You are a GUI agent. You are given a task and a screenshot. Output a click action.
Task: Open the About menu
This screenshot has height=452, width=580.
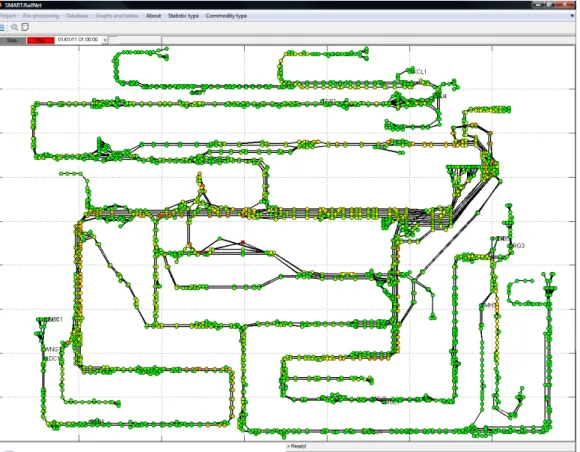pyautogui.click(x=153, y=16)
